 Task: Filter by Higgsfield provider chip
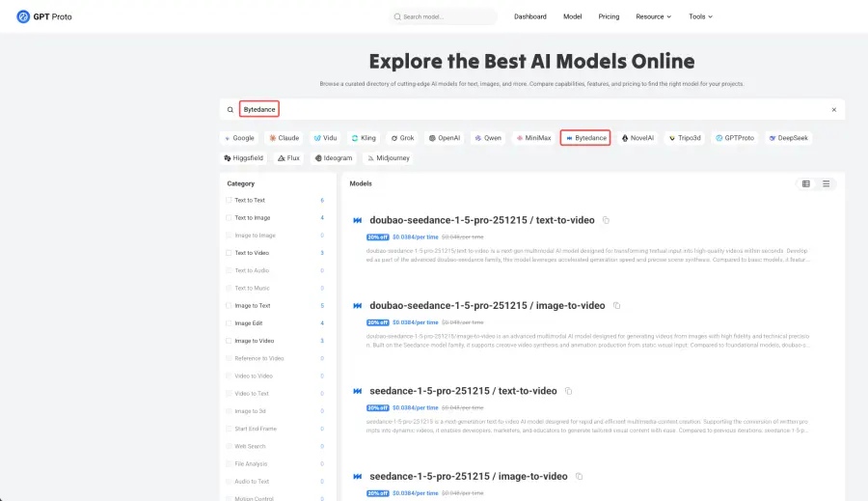click(244, 158)
